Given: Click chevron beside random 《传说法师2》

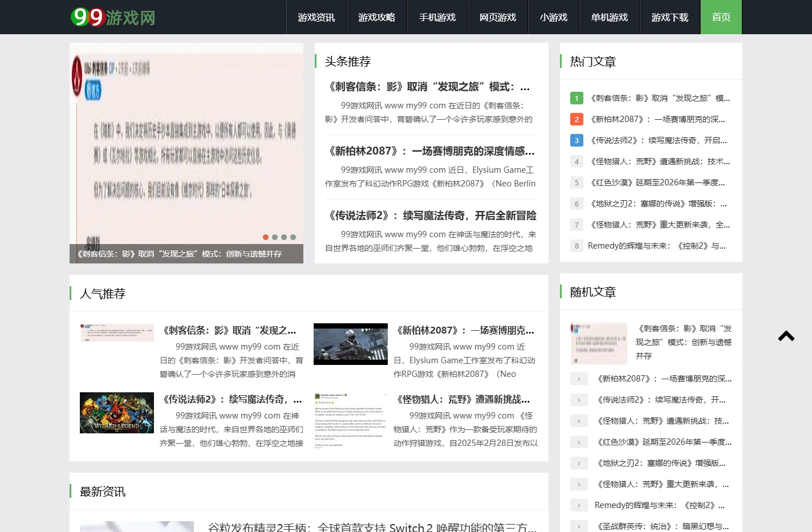Looking at the screenshot, I should tap(579, 400).
